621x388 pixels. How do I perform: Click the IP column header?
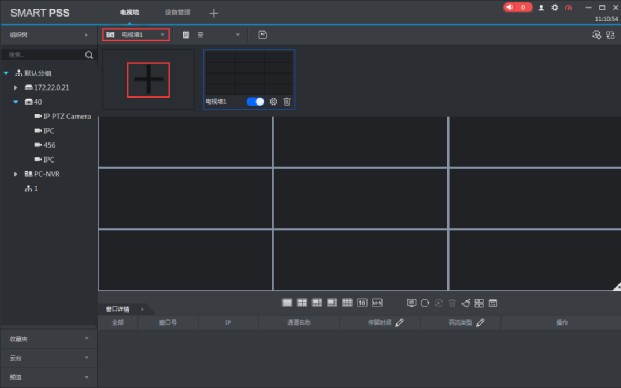228,323
